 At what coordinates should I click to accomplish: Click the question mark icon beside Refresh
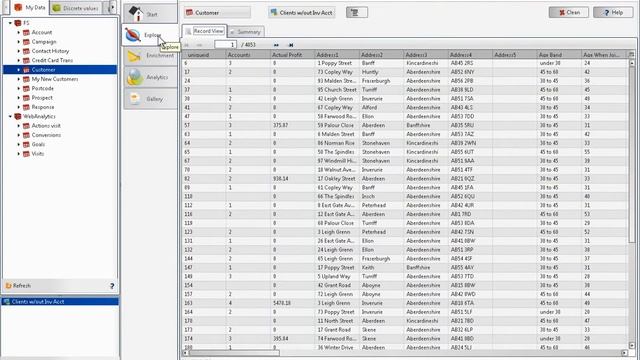coord(112,286)
